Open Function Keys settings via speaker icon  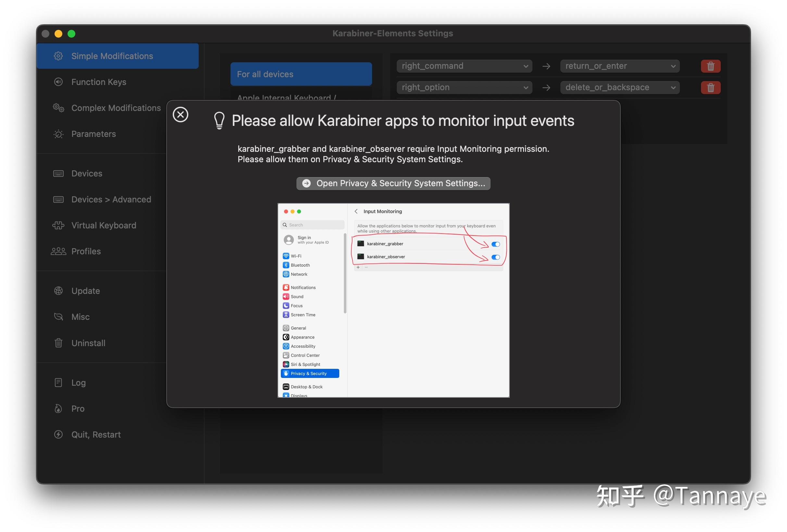[58, 82]
